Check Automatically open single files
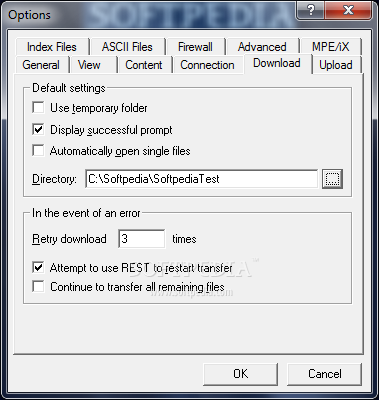 (38, 151)
